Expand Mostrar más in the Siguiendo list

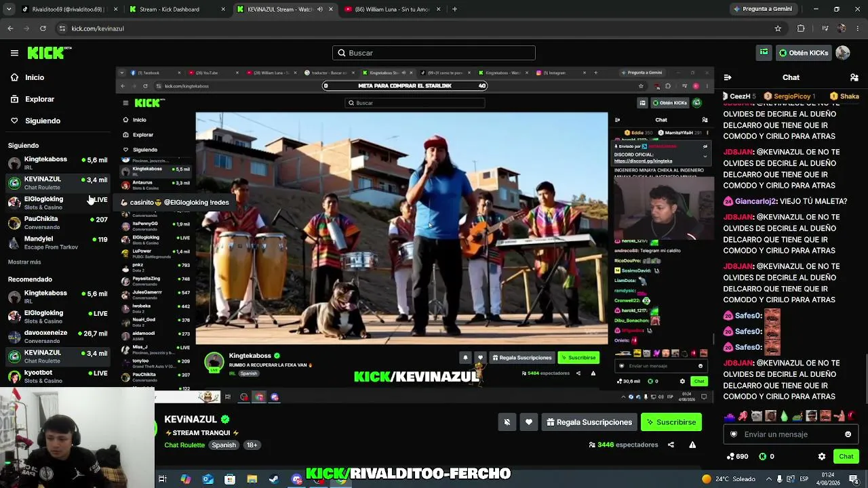click(x=24, y=262)
